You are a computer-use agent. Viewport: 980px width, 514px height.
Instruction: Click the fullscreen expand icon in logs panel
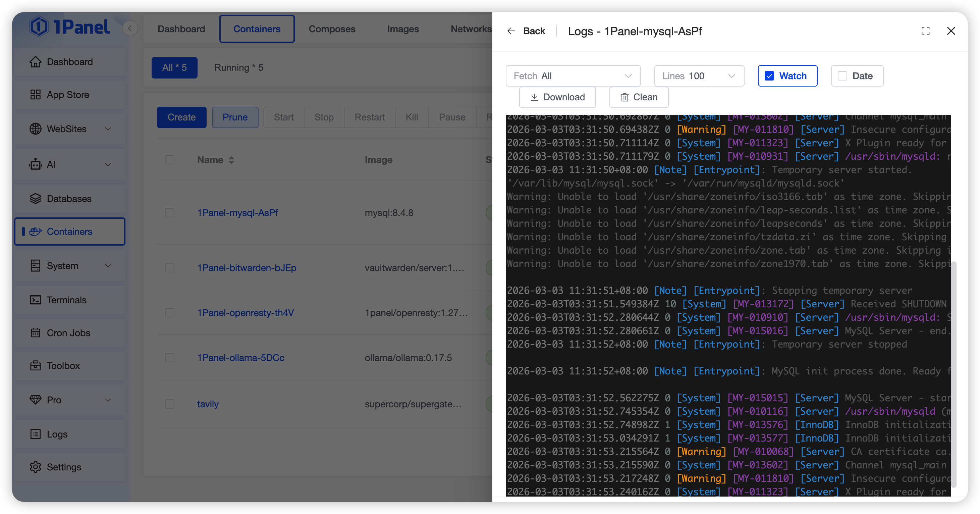[x=925, y=31]
